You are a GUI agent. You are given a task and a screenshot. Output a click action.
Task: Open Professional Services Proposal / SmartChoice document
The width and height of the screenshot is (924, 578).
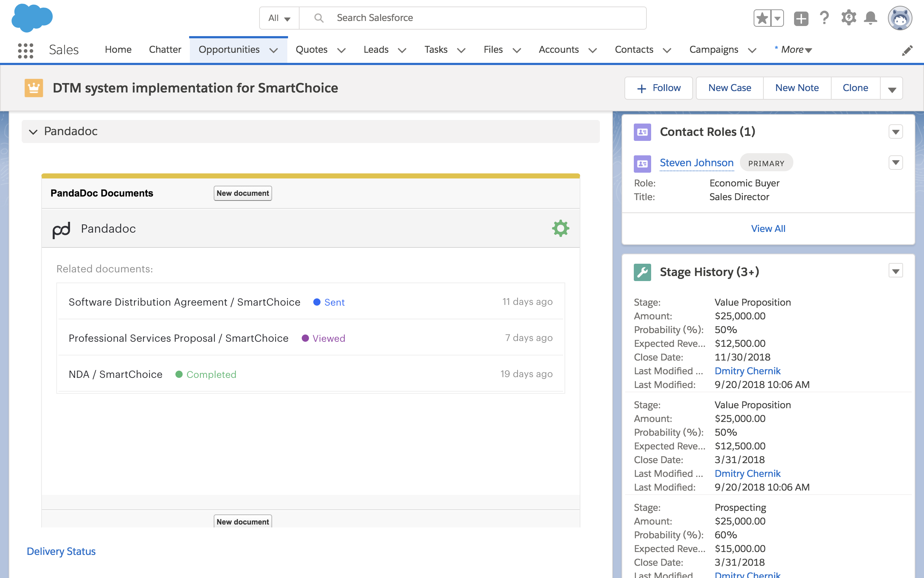[178, 338]
